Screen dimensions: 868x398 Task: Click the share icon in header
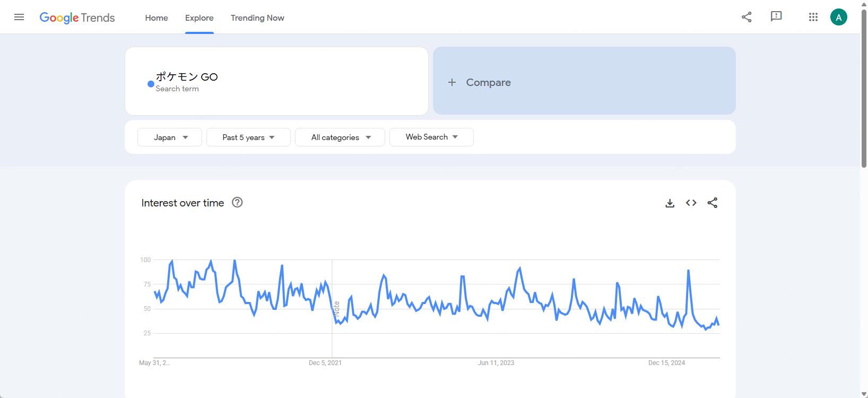tap(747, 17)
